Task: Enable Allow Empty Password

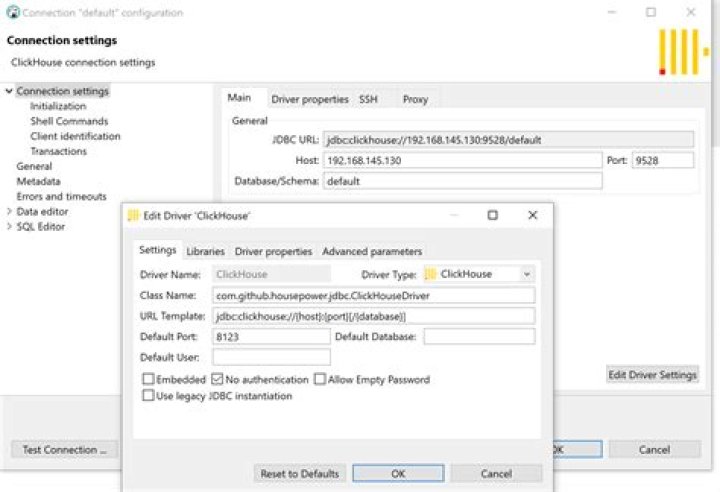Action: [320, 379]
